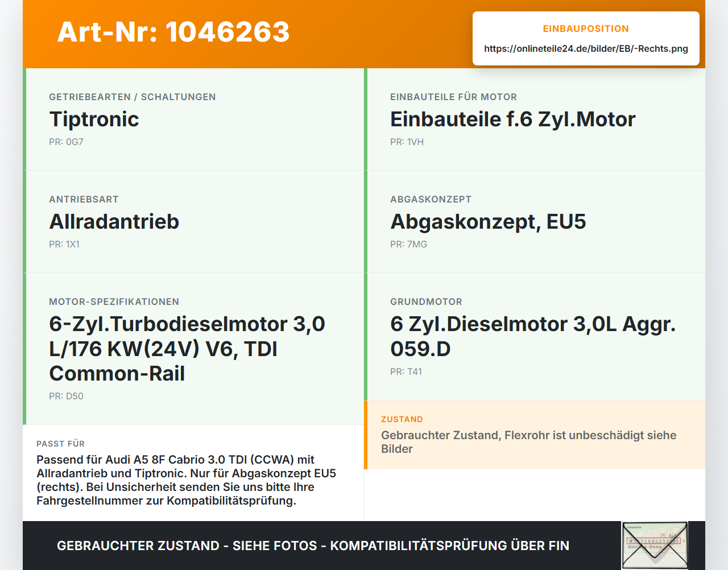Open the vehicle registration thumbnail in footer
This screenshot has width=728, height=570.
[x=655, y=546]
